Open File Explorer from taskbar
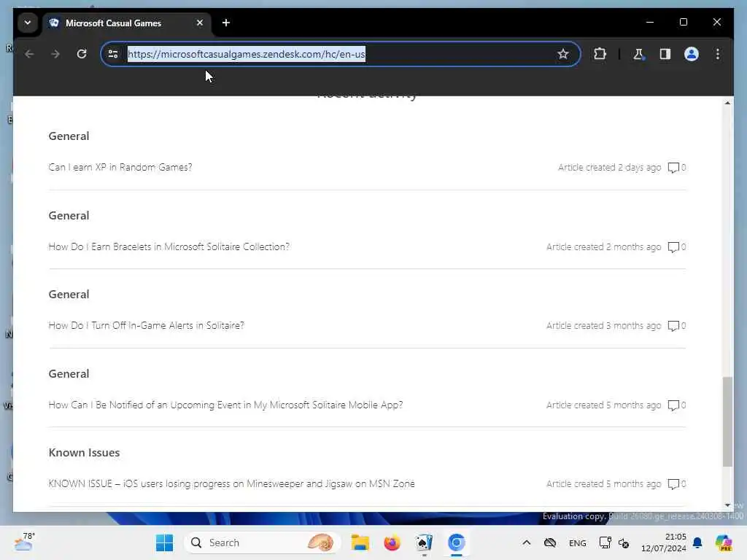Screen dimensions: 747x560 coord(360,542)
